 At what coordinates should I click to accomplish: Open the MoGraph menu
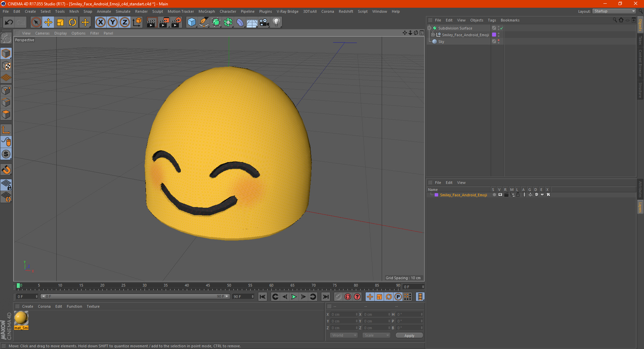click(207, 11)
